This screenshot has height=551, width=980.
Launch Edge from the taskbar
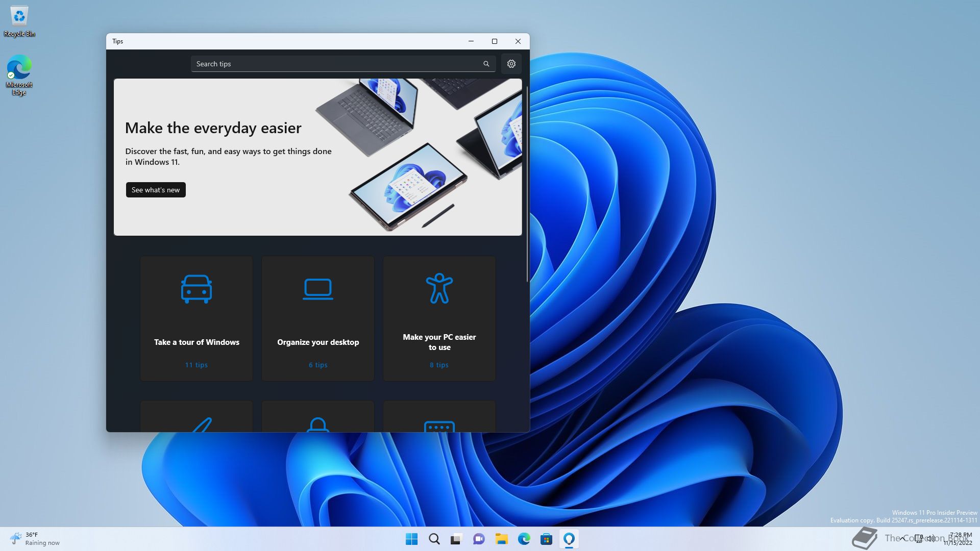(x=524, y=539)
